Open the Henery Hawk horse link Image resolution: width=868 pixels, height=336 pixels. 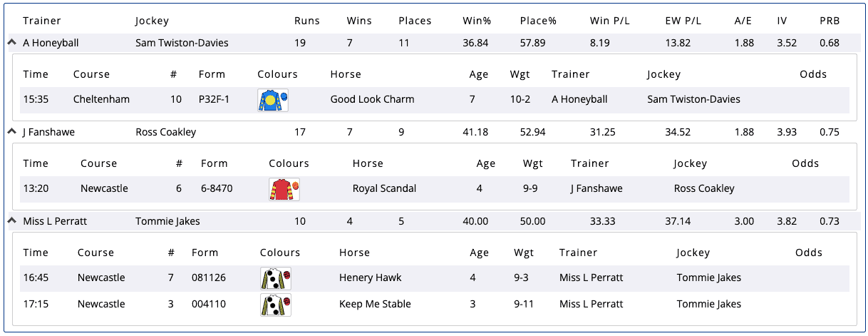pyautogui.click(x=370, y=278)
